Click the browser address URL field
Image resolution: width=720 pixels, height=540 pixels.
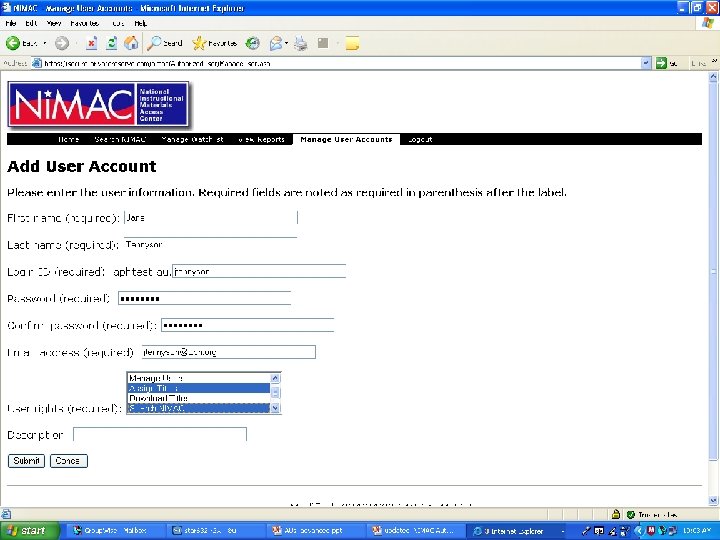[342, 63]
